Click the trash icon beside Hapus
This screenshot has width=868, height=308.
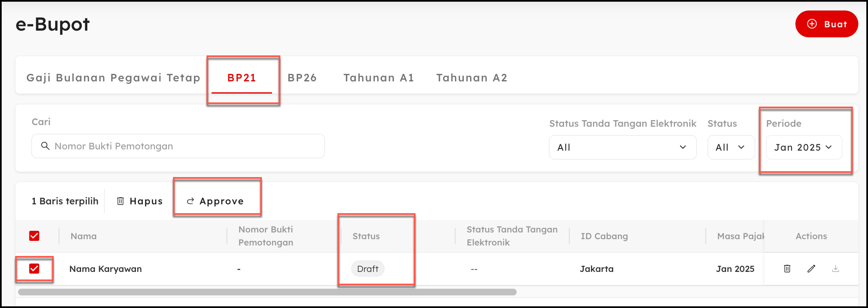(x=120, y=201)
